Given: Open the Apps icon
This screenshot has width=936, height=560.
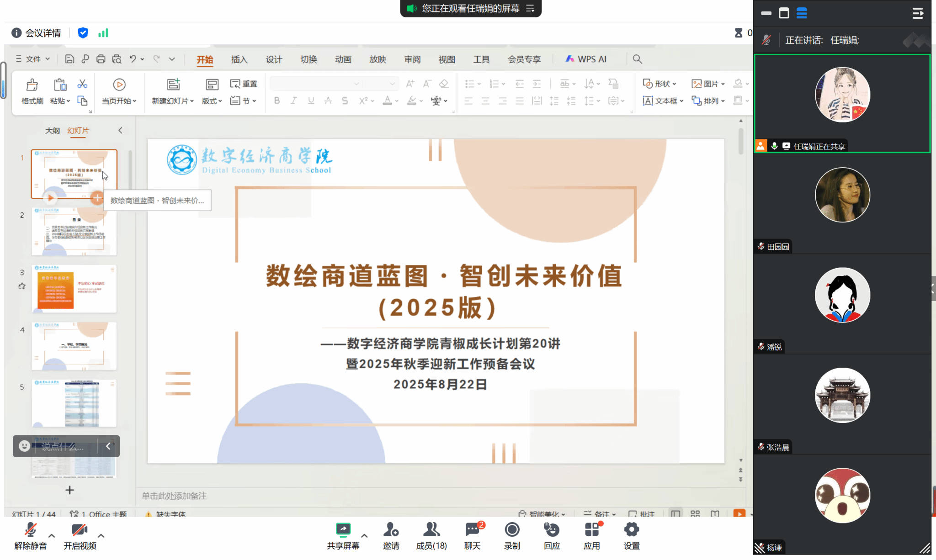Looking at the screenshot, I should tap(591, 530).
